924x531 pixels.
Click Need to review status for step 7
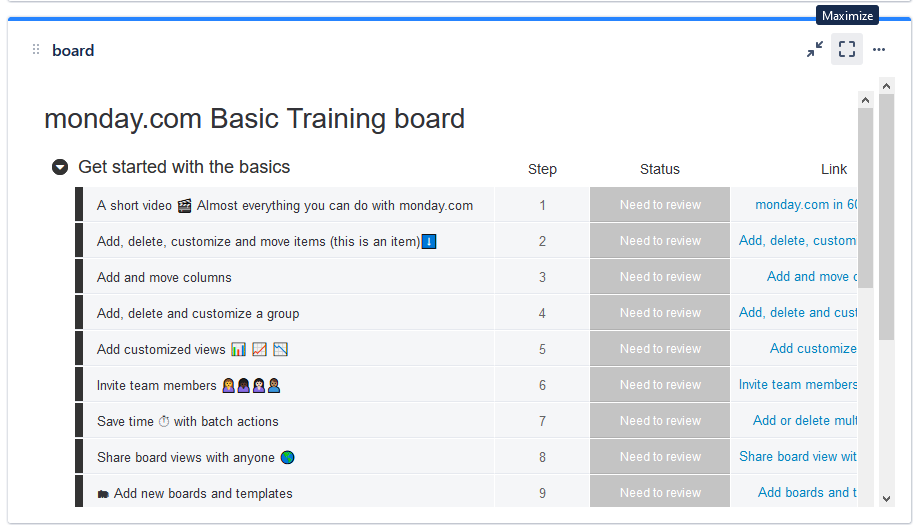tap(660, 420)
